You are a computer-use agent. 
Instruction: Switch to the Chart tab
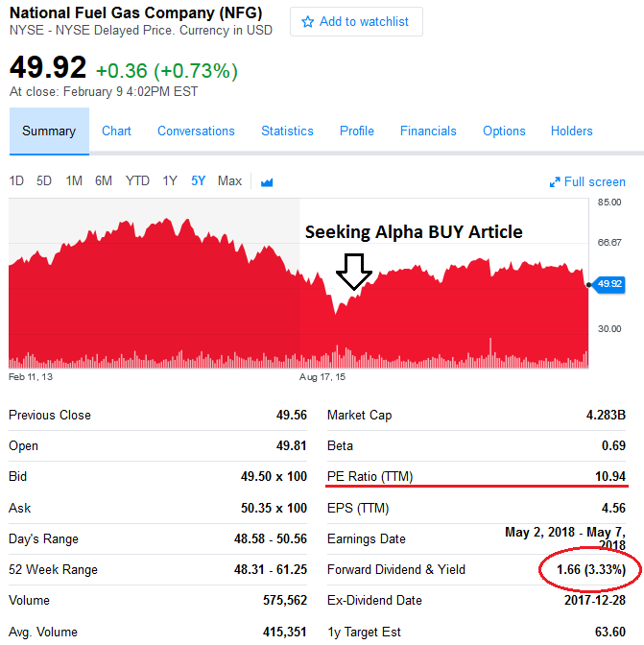(x=116, y=131)
